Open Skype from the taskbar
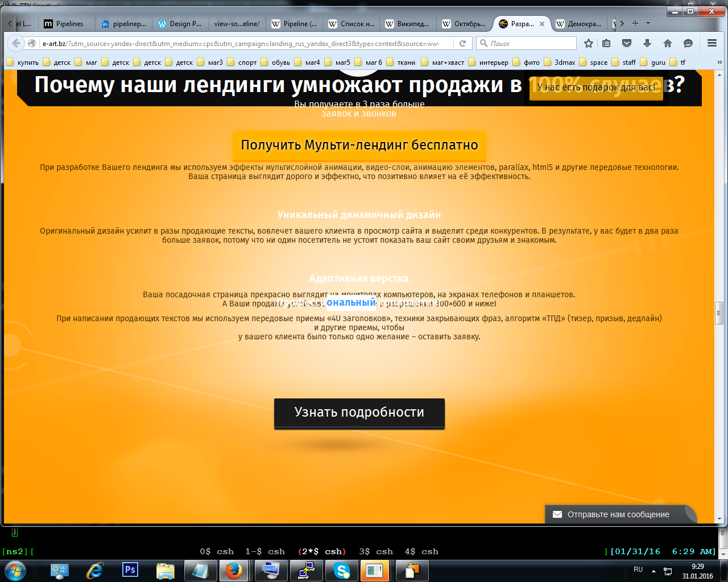The image size is (728, 582). 342,571
